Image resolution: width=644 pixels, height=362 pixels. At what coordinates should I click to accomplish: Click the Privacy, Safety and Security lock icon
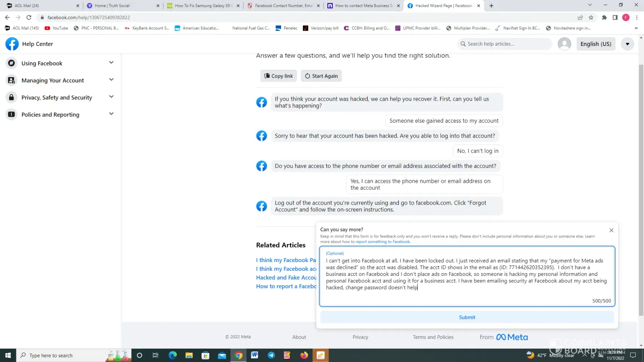coord(12,97)
